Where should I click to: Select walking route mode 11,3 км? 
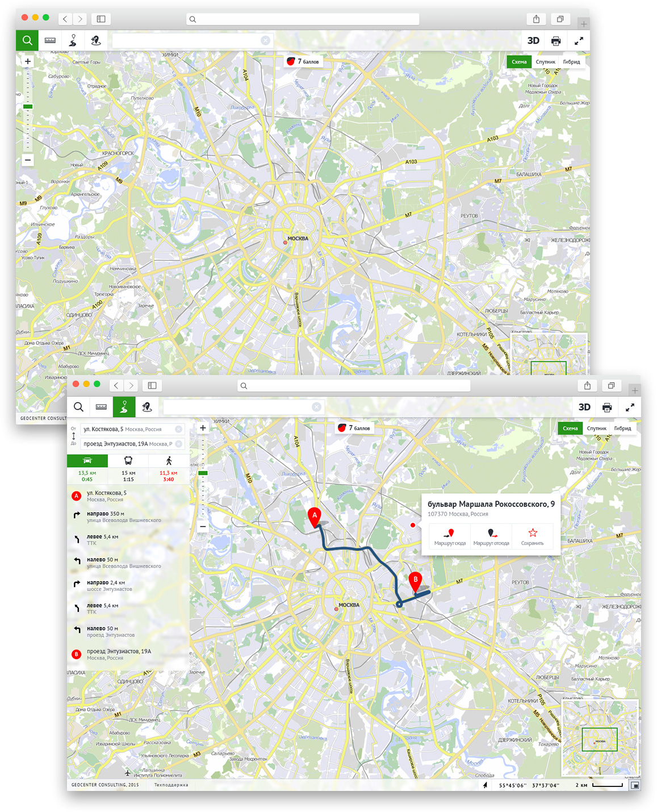pyautogui.click(x=169, y=469)
